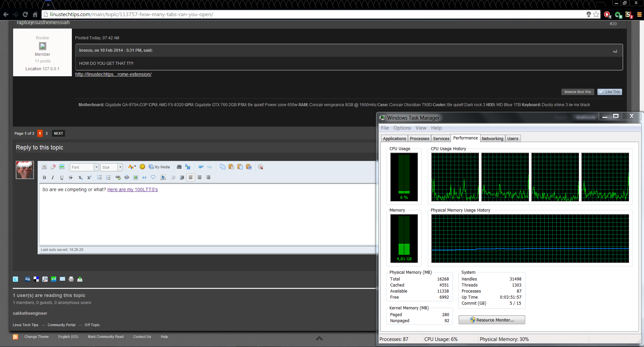644x347 pixels.
Task: Insert code snippet with the code icon
Action: point(144,177)
